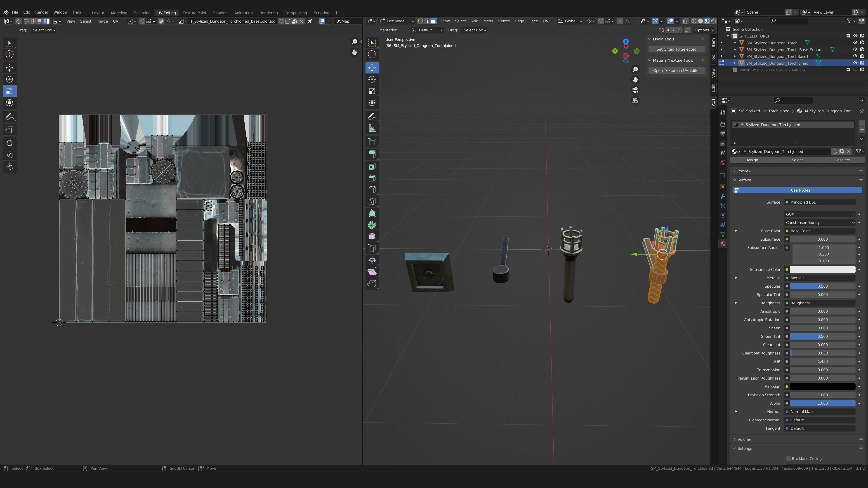Open the GGX distribution dropdown
Image resolution: width=868 pixels, height=488 pixels.
click(819, 214)
